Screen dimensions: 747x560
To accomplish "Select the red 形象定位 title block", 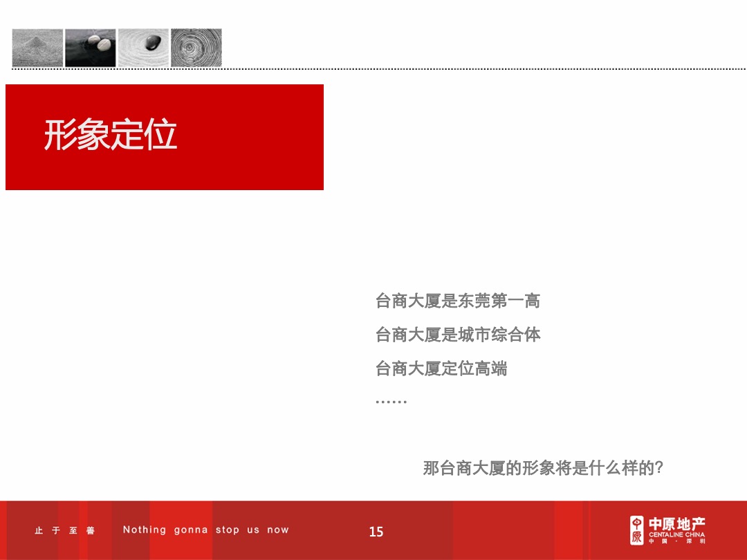I will click(x=164, y=135).
